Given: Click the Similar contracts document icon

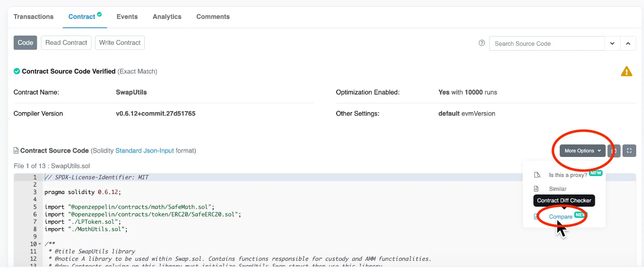Looking at the screenshot, I should coord(536,189).
